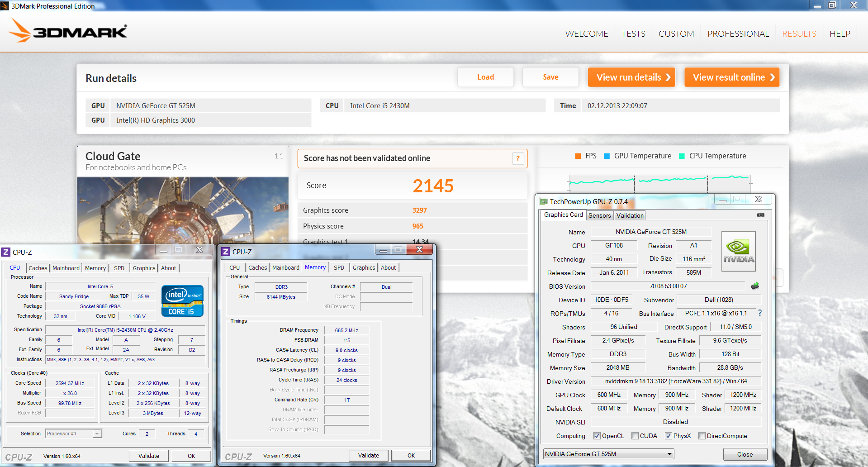The width and height of the screenshot is (868, 467).
Task: Click the Bus Interface question mark in GPU-Z
Action: point(760,313)
